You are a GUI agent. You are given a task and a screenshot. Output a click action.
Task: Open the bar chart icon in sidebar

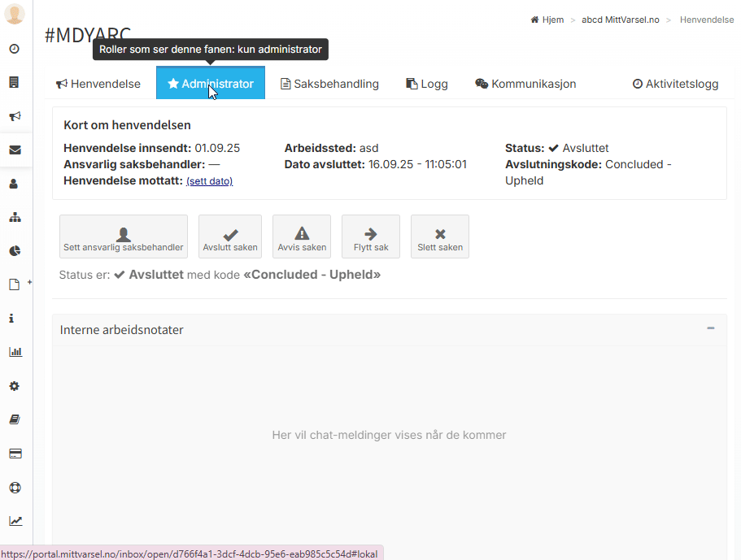pyautogui.click(x=15, y=352)
